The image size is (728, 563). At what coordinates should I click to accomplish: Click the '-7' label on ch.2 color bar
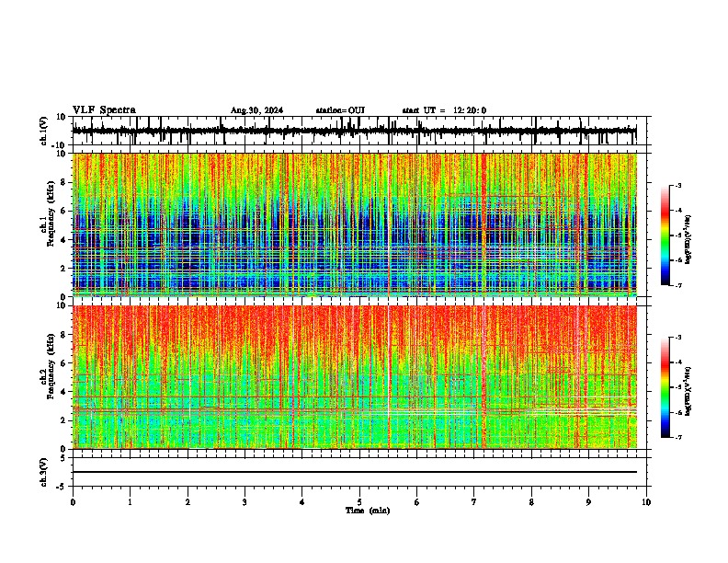tap(677, 437)
